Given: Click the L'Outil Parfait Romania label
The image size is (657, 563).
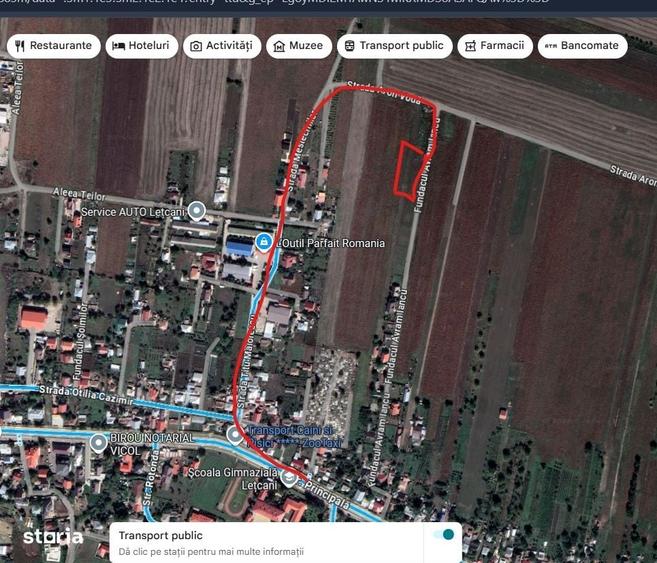Looking at the screenshot, I should coord(331,243).
